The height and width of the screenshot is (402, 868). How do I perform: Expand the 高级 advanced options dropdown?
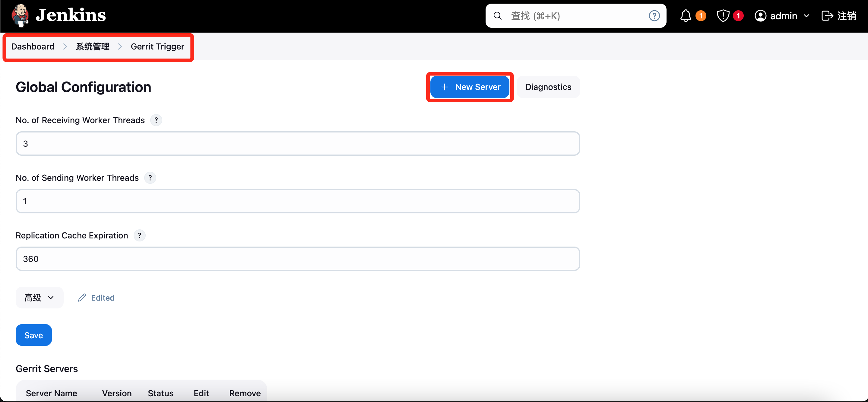[x=40, y=298]
